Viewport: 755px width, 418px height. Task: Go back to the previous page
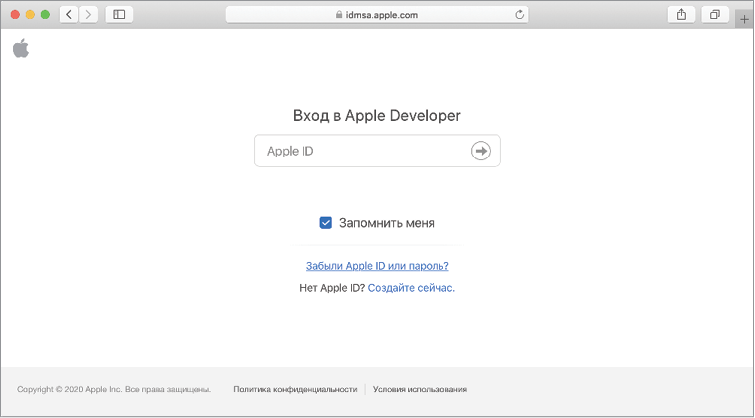coord(69,15)
